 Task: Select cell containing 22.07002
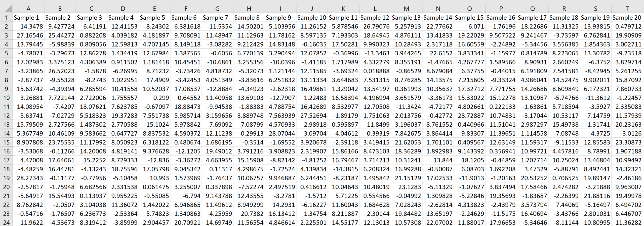438,223
